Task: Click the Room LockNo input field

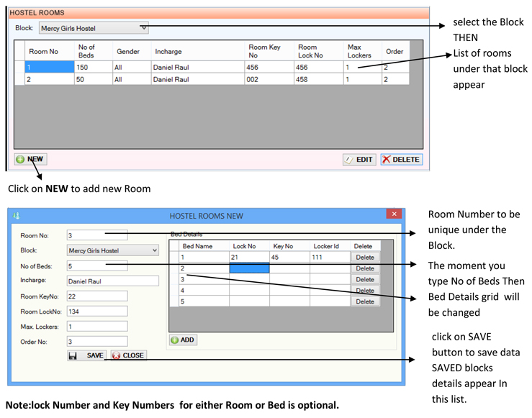Action: coord(97,312)
